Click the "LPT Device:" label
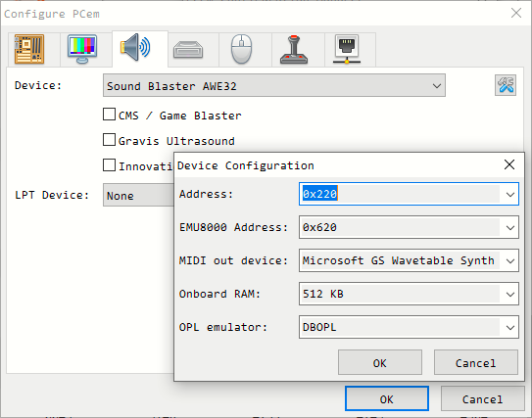532x418 pixels. (52, 195)
